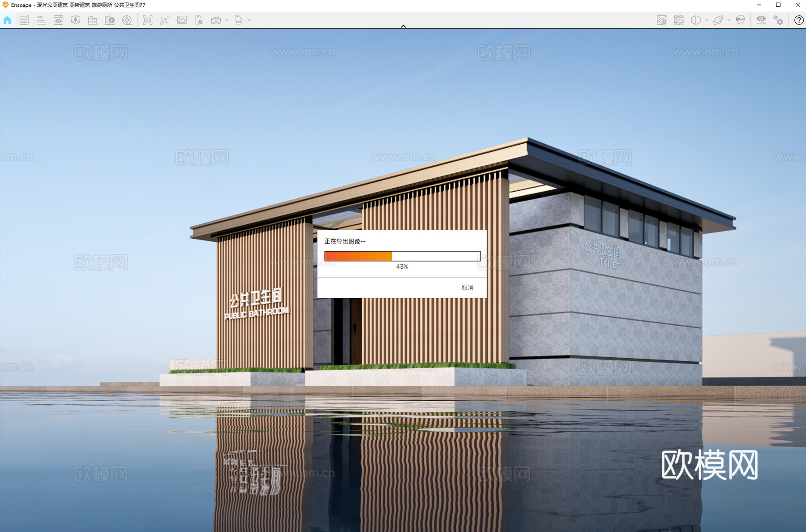
Task: Click the magic wand AI enhancer icon
Action: pos(164,20)
